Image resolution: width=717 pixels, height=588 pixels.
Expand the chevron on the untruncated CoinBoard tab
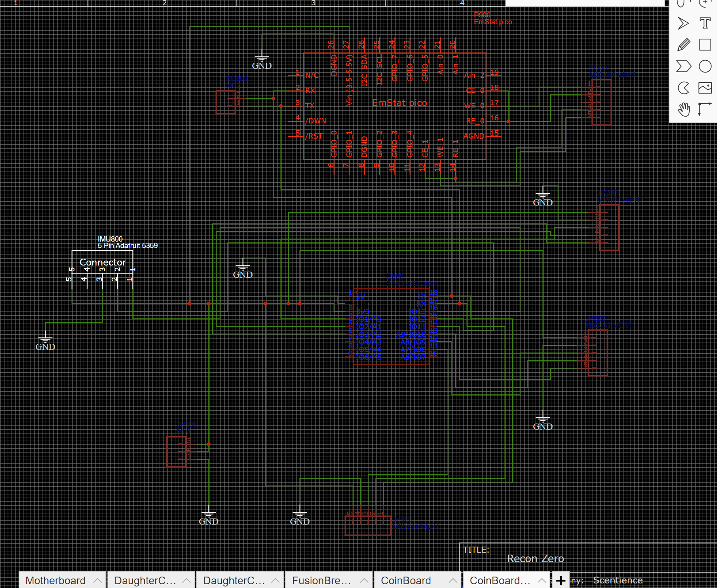tap(453, 580)
